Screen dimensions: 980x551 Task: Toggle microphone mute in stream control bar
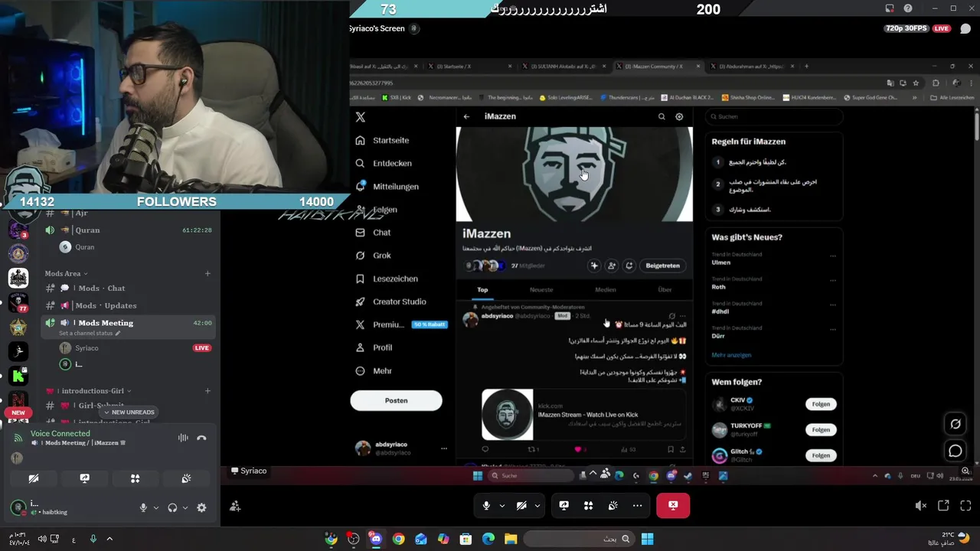coord(486,506)
